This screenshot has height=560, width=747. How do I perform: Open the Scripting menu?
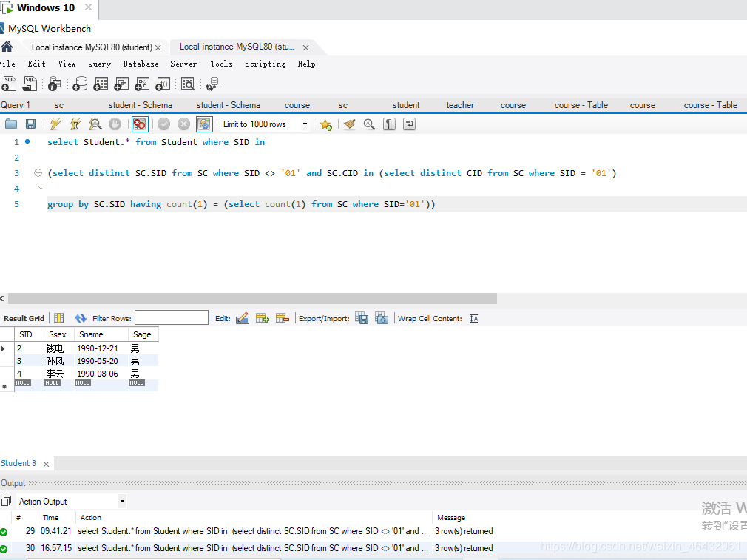(x=266, y=64)
